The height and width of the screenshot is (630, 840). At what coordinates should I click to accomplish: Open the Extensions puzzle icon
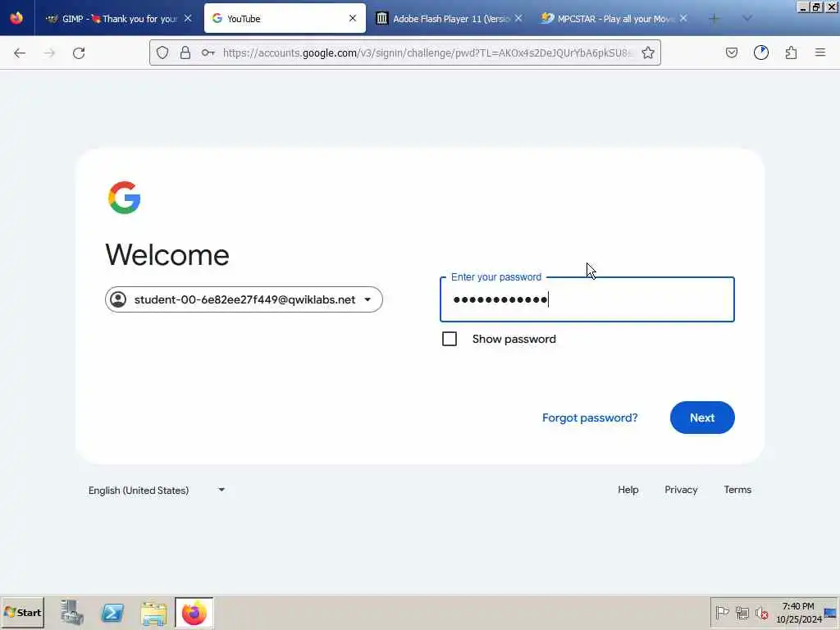[791, 52]
